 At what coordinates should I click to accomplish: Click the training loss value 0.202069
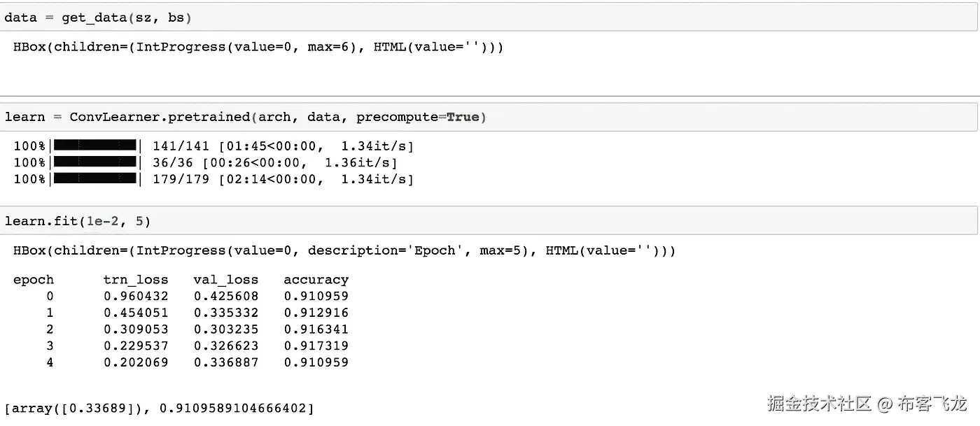[x=136, y=362]
